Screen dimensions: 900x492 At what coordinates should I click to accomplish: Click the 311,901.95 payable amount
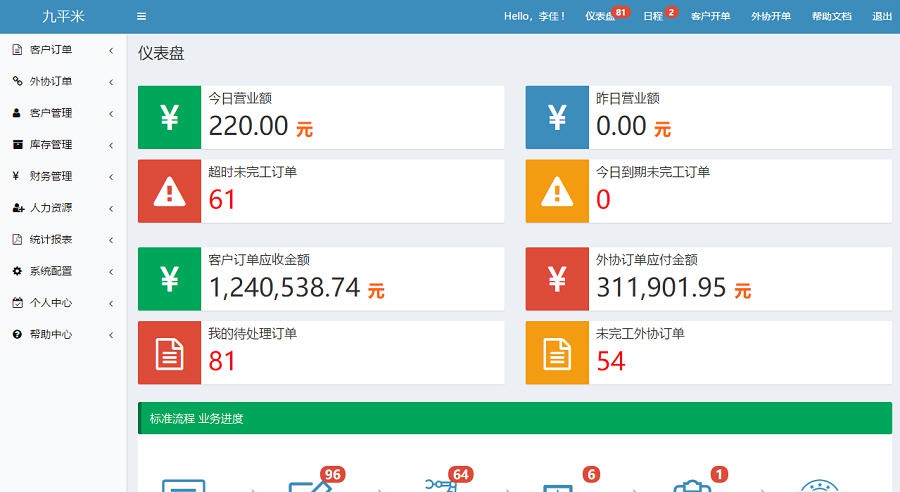[661, 288]
